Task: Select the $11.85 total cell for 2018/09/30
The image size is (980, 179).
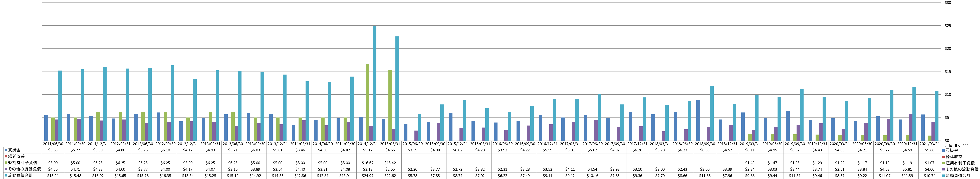Action: click(705, 175)
